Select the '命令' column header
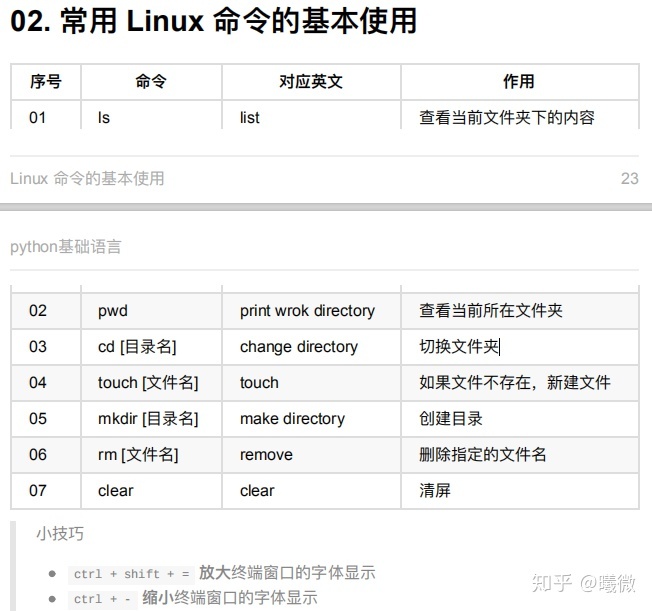Image resolution: width=652 pixels, height=611 pixels. [151, 82]
